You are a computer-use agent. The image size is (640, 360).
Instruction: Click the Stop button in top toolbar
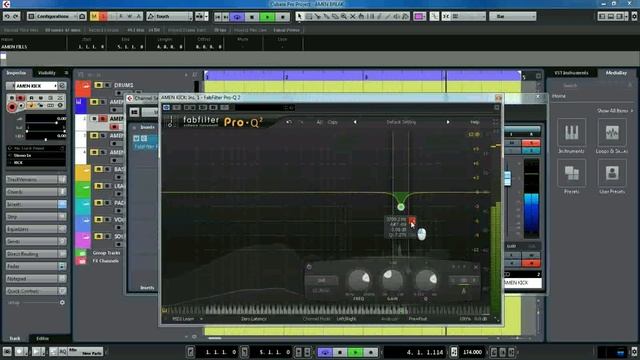point(252,17)
